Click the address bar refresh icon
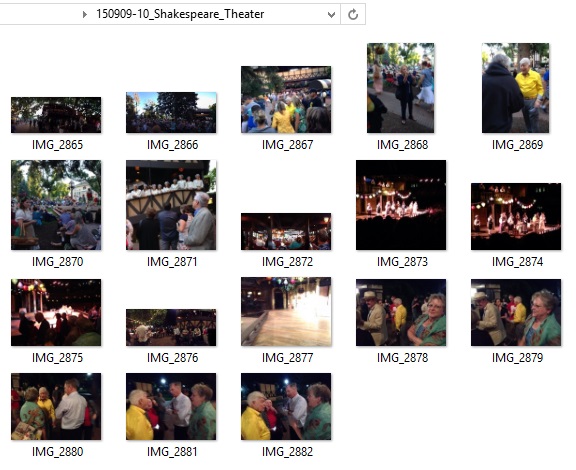 click(x=353, y=14)
